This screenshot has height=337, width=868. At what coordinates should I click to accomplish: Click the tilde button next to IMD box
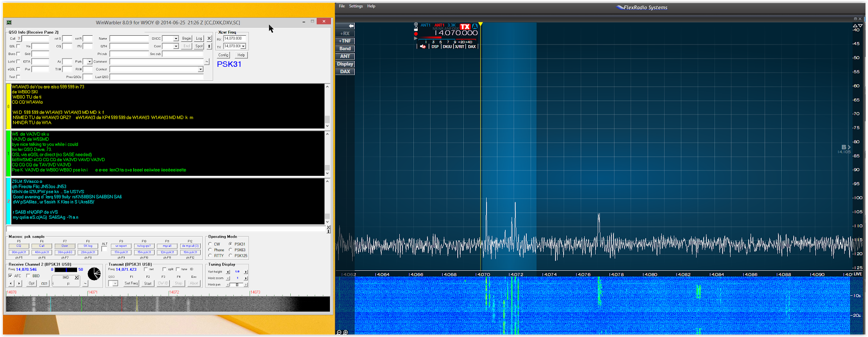(85, 283)
